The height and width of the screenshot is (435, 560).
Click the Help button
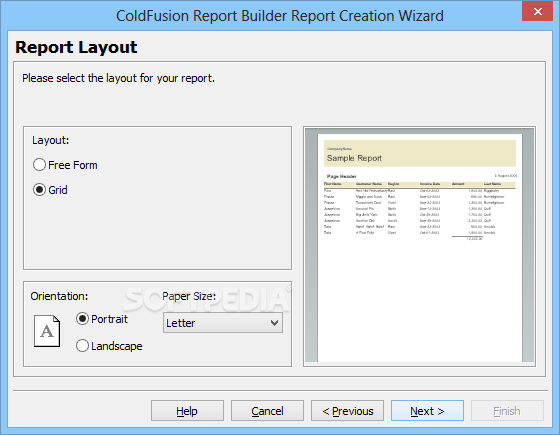click(x=188, y=411)
